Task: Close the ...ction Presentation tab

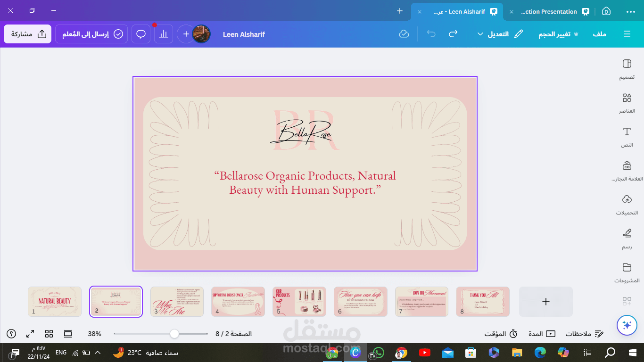Action: tap(512, 12)
